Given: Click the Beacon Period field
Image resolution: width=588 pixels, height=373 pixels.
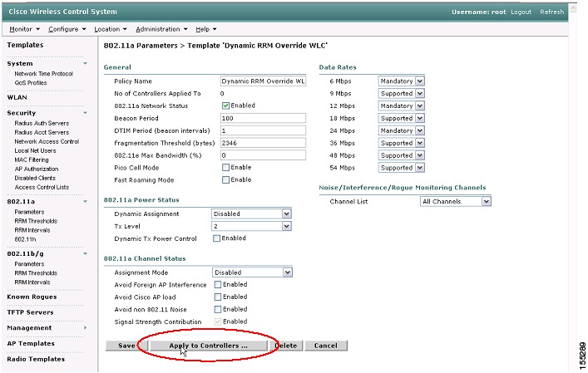Looking at the screenshot, I should click(x=263, y=118).
